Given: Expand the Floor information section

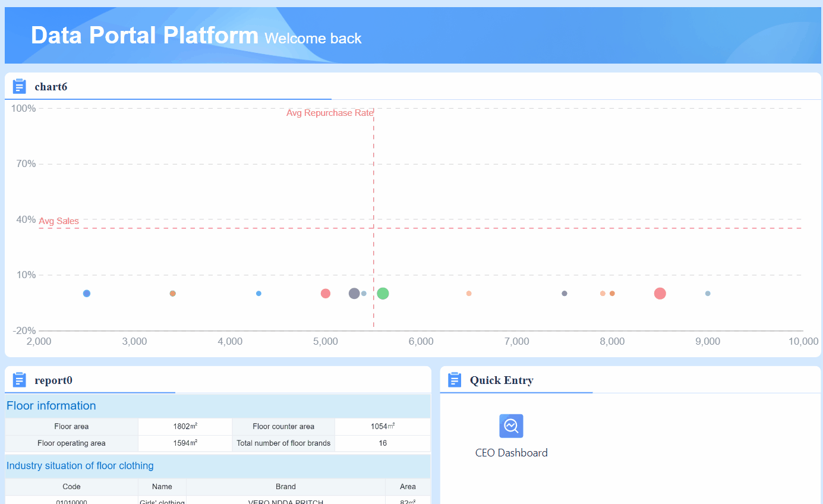Looking at the screenshot, I should tap(51, 405).
